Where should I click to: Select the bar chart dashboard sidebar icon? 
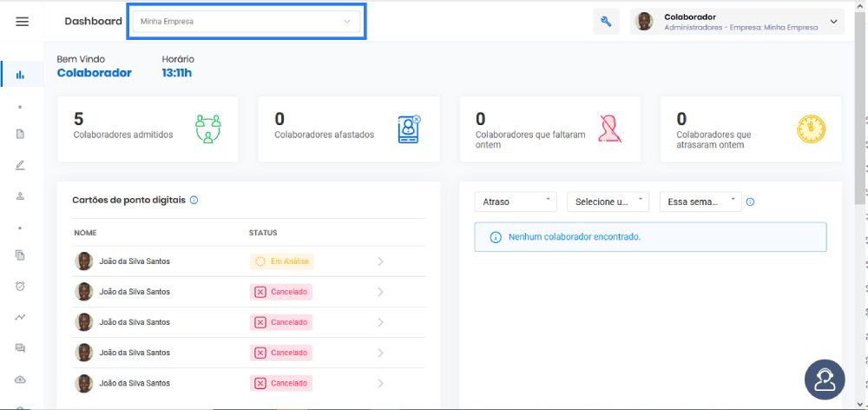coord(21,75)
